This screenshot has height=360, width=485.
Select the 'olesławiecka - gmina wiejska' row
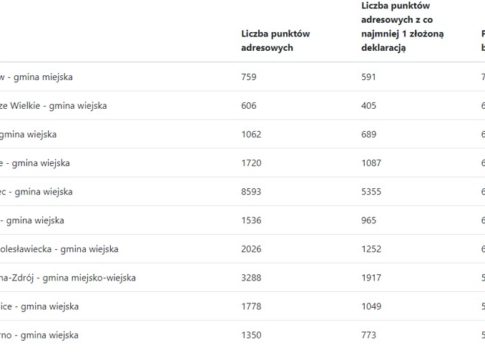(242, 249)
